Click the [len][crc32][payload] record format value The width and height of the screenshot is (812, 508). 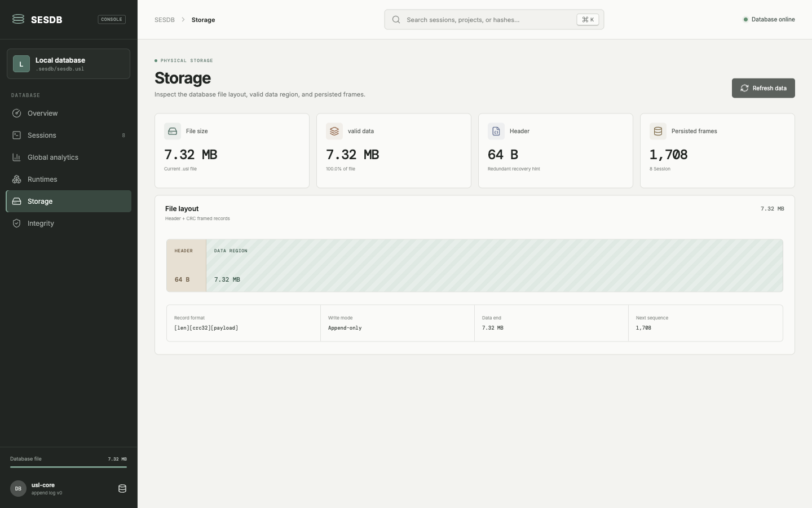point(206,328)
